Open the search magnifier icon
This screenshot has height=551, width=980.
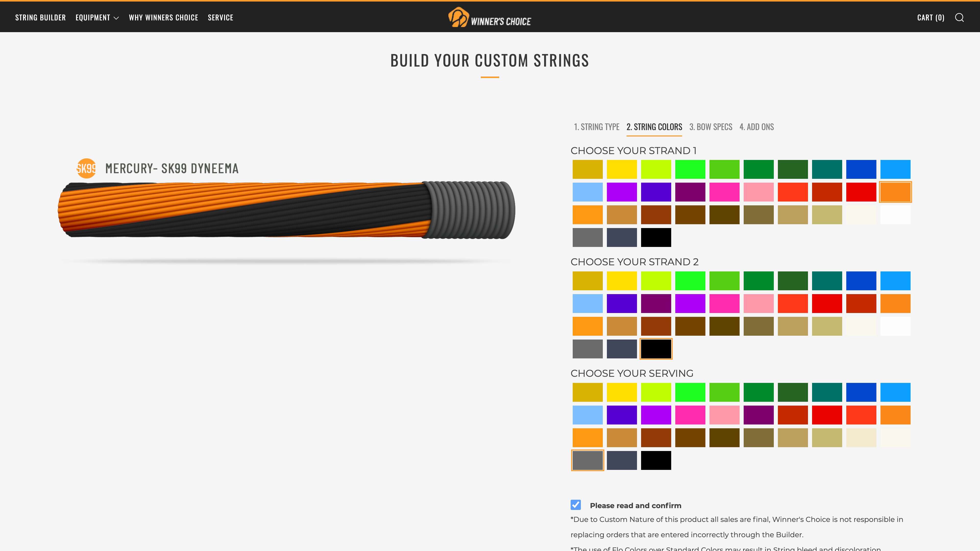coord(959,18)
